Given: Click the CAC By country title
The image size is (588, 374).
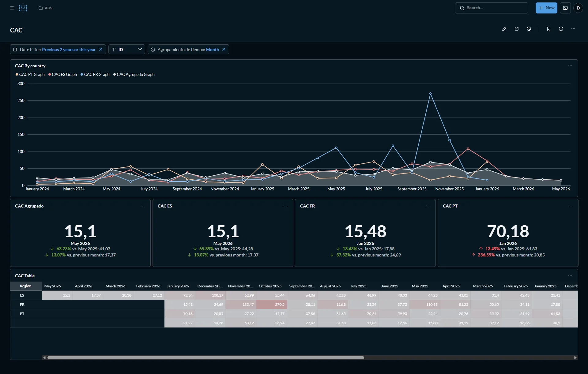Looking at the screenshot, I should click(30, 66).
